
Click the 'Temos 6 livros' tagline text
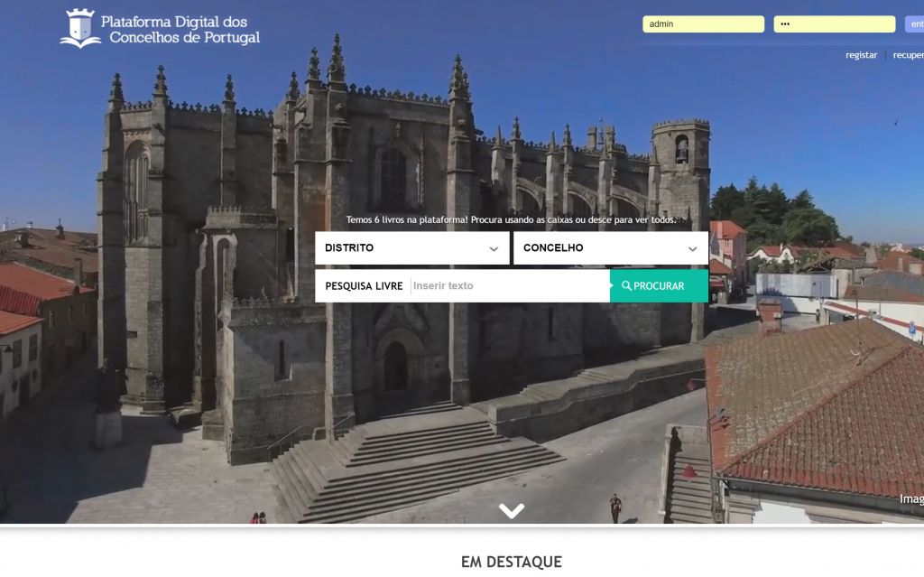click(x=511, y=219)
